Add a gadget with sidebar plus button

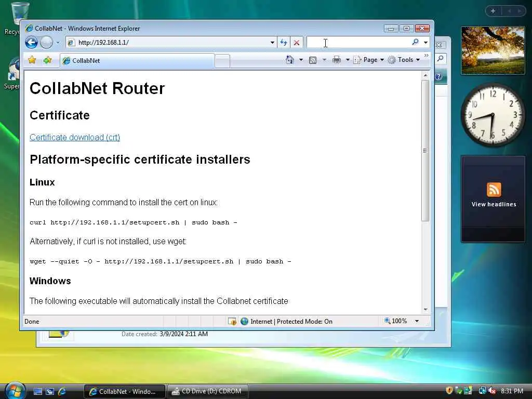(x=493, y=11)
